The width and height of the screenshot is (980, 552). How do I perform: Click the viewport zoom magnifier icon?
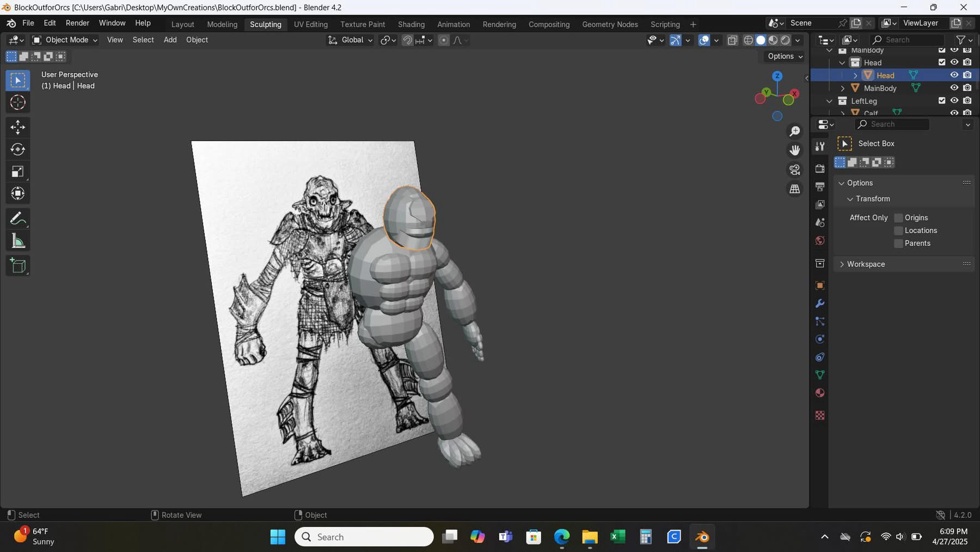point(795,131)
